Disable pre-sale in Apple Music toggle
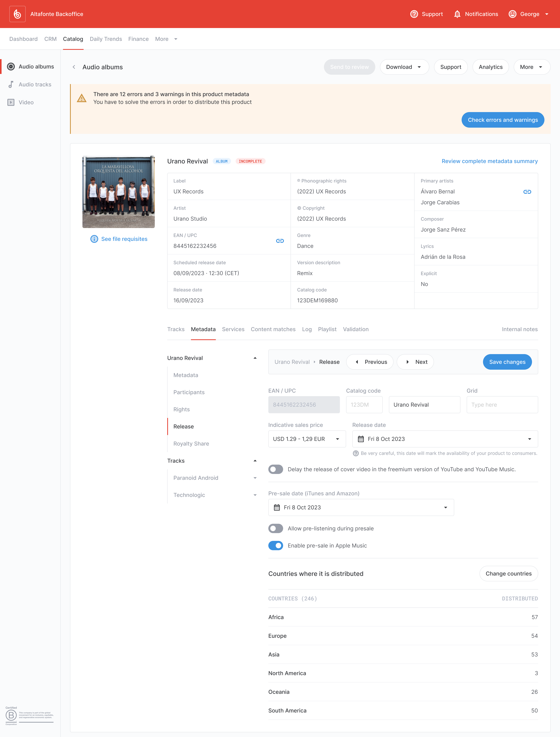This screenshot has height=737, width=560. [276, 546]
